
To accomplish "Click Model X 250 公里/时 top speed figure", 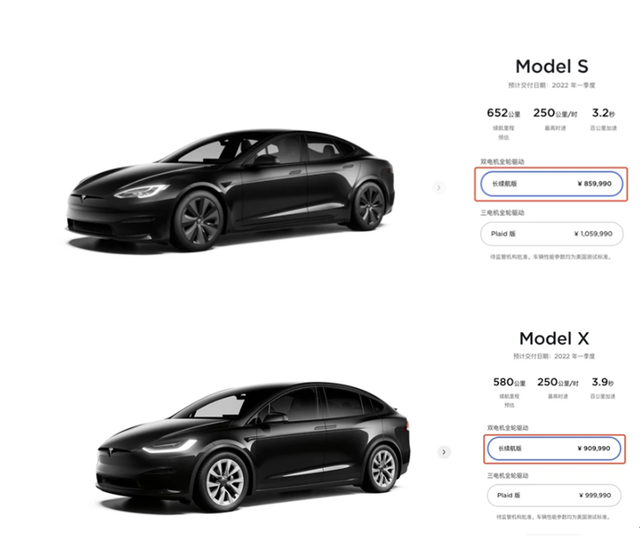I will 553,382.
